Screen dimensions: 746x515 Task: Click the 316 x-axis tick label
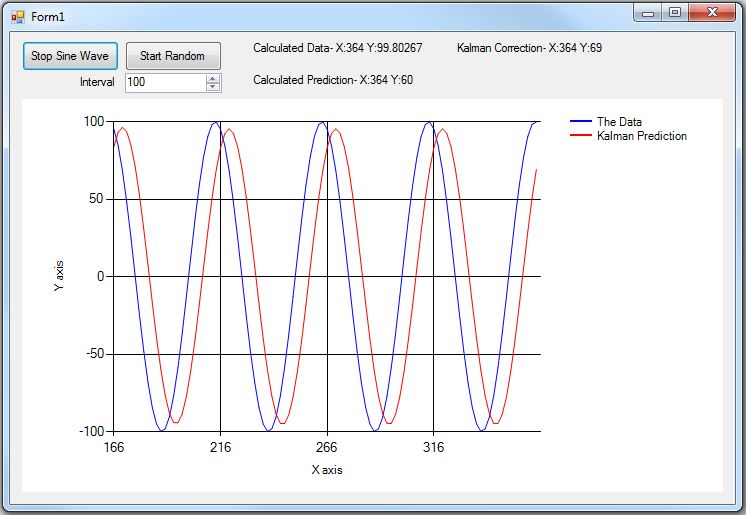[x=433, y=447]
